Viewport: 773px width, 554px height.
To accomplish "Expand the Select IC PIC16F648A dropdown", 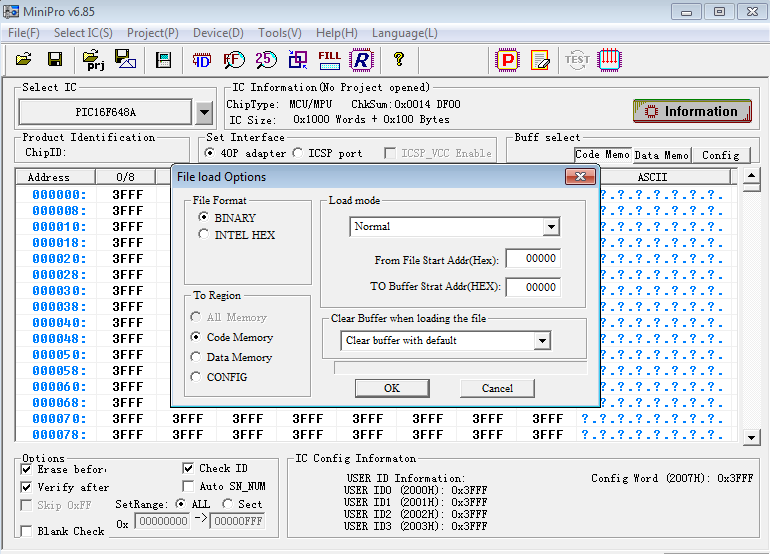I will 204,112.
